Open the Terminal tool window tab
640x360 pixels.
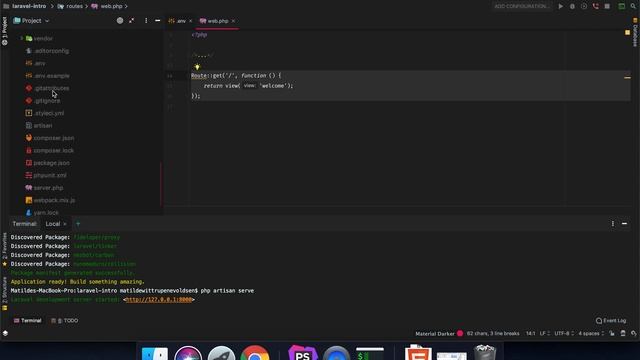tap(28, 320)
